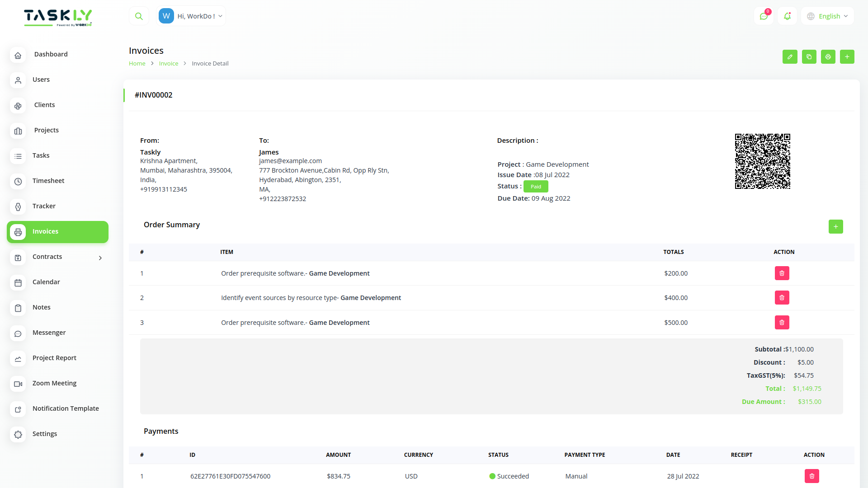Click the Paid status badge
This screenshot has width=868, height=488.
(x=536, y=187)
